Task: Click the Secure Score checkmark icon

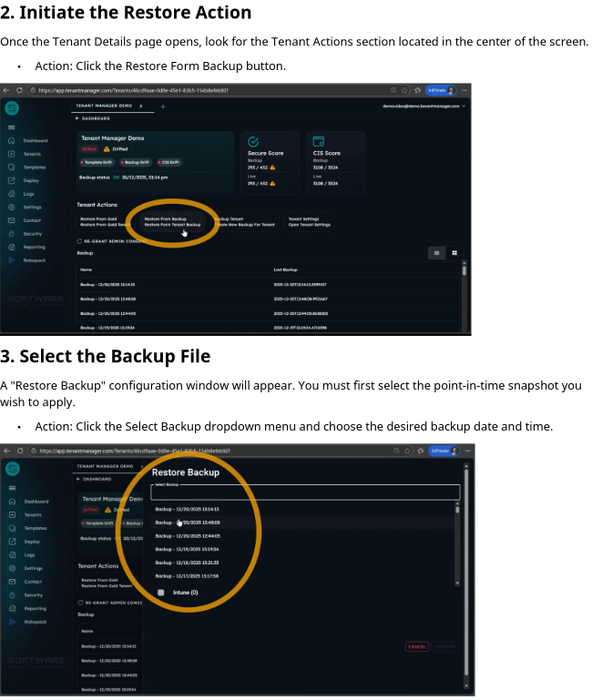Action: pyautogui.click(x=253, y=142)
